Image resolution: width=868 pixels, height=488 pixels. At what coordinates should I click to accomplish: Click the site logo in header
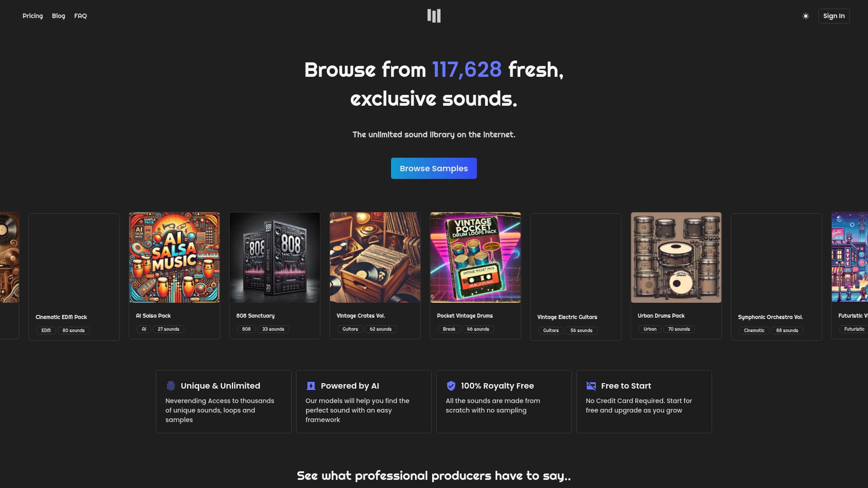[434, 16]
